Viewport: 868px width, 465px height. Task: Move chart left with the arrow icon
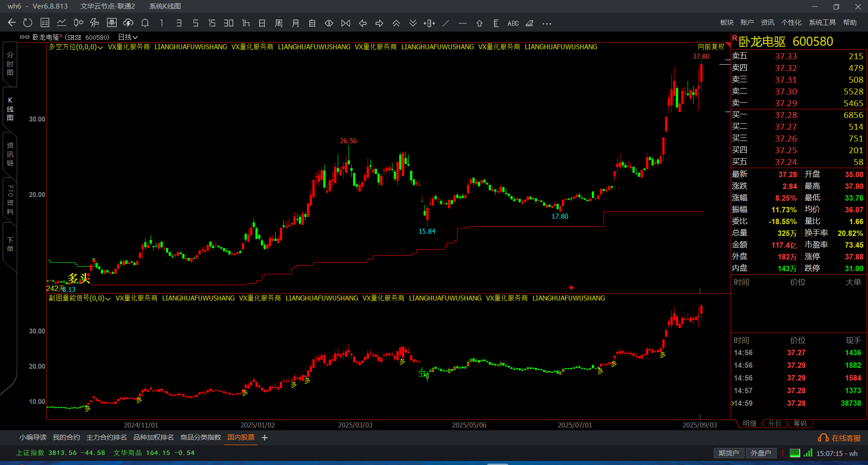click(363, 23)
